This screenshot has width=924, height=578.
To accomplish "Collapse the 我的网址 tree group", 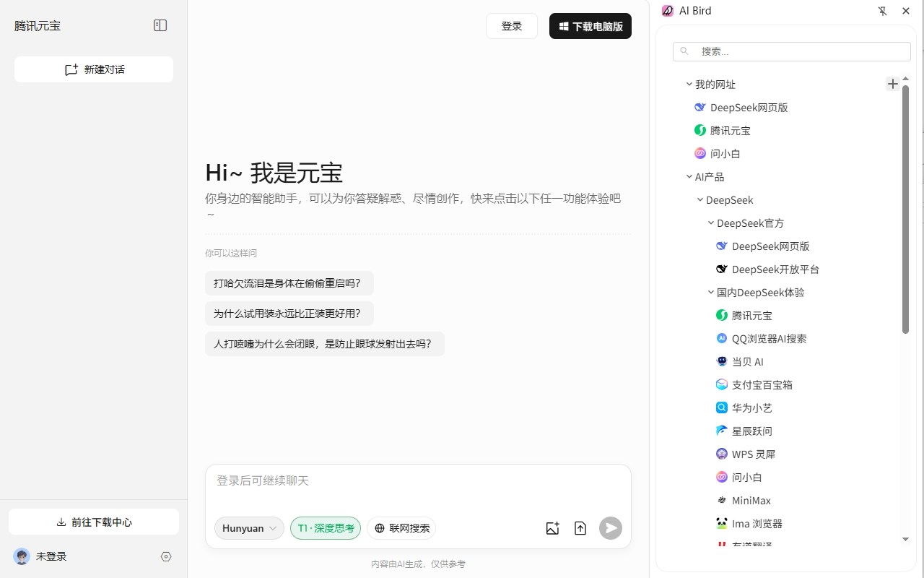I will click(x=689, y=84).
